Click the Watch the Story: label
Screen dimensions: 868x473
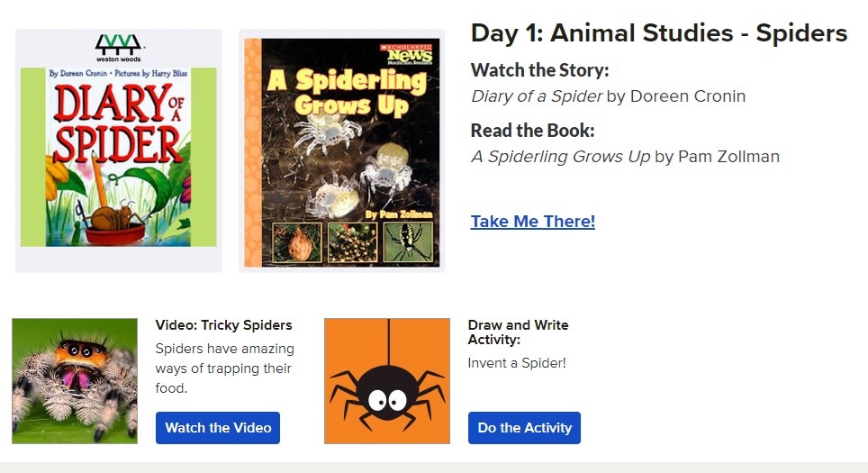[x=539, y=70]
